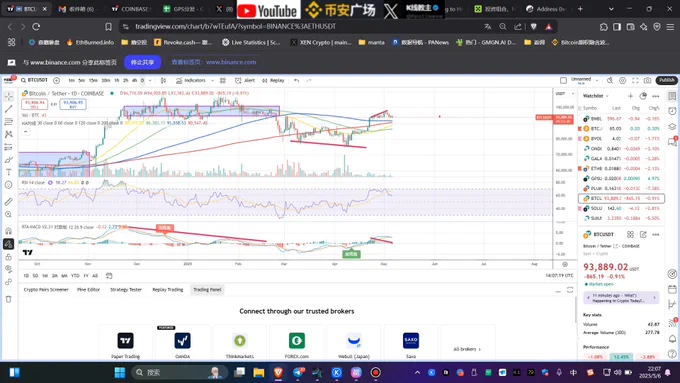
Task: Open the Alerts clock panel icon
Action: (672, 111)
